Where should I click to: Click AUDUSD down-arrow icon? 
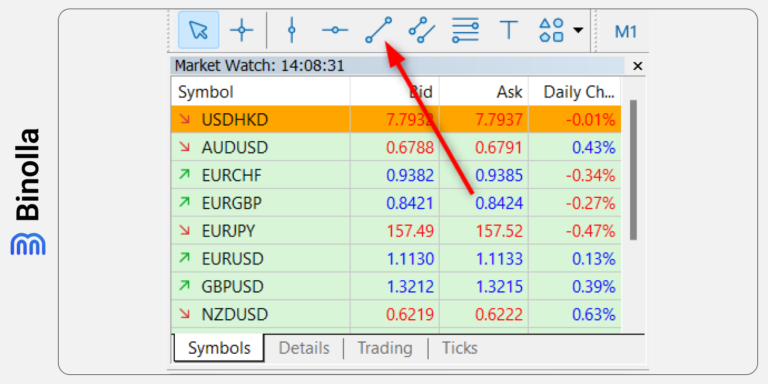pyautogui.click(x=184, y=146)
